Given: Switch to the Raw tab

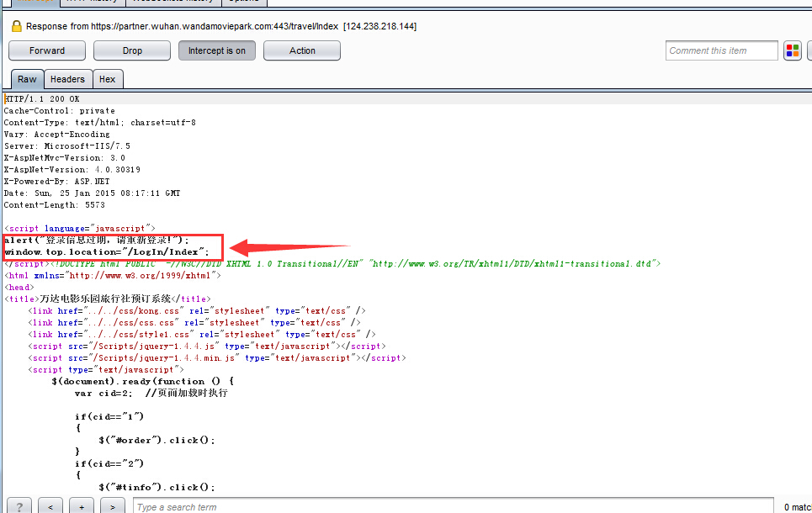Looking at the screenshot, I should coord(27,79).
